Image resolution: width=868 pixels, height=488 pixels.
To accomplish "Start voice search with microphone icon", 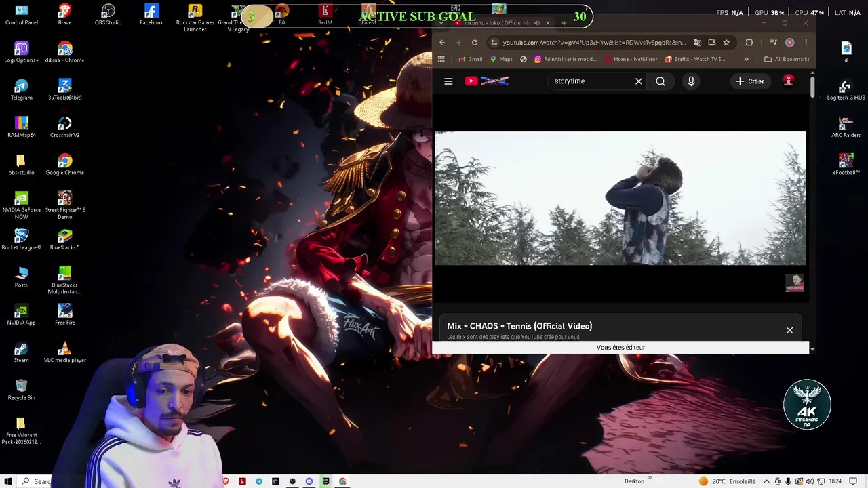I will point(691,81).
